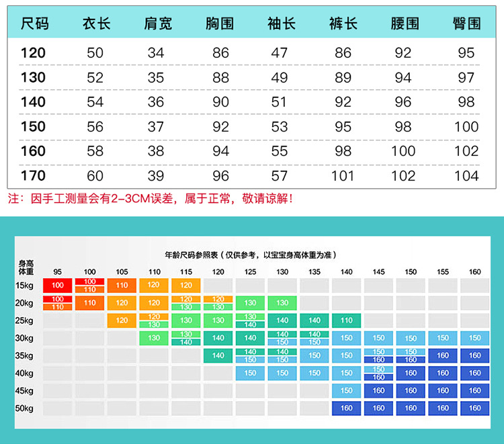Select the 臀围 column header

coord(467,24)
